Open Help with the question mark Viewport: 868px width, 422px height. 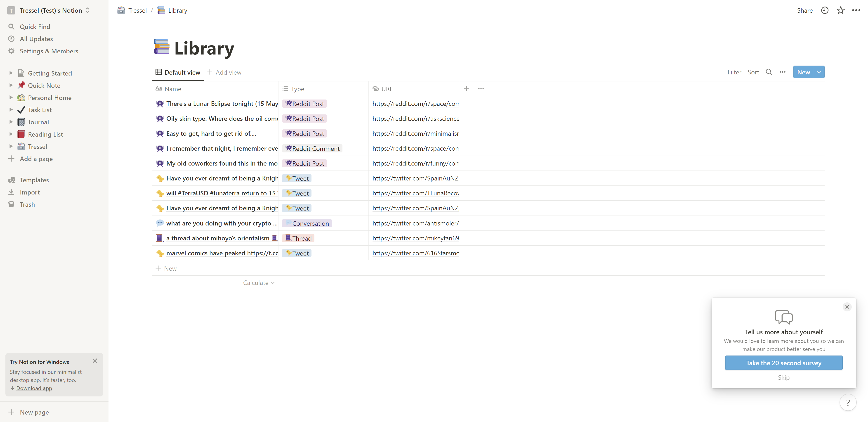(848, 403)
